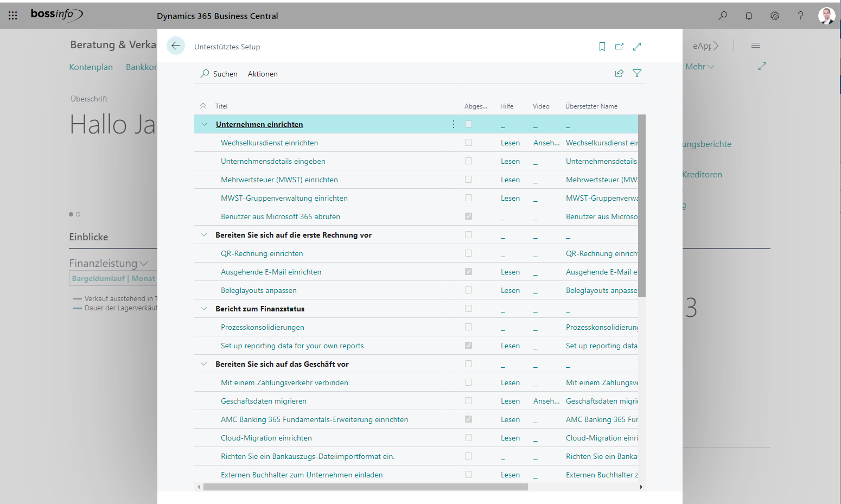This screenshot has width=841, height=504.
Task: Click the search magnifier in the top bar
Action: [x=722, y=16]
